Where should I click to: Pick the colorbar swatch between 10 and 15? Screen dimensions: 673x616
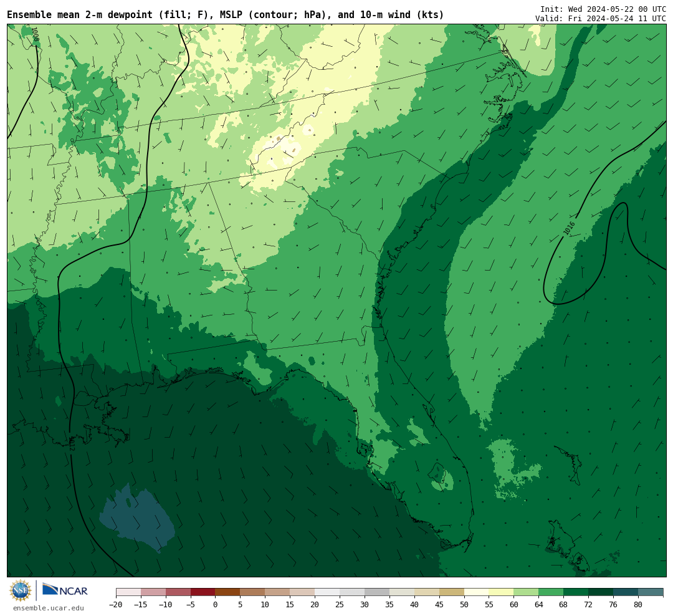[277, 592]
